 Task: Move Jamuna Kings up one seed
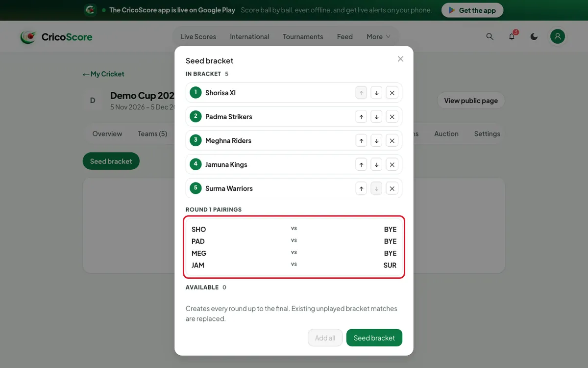point(361,164)
